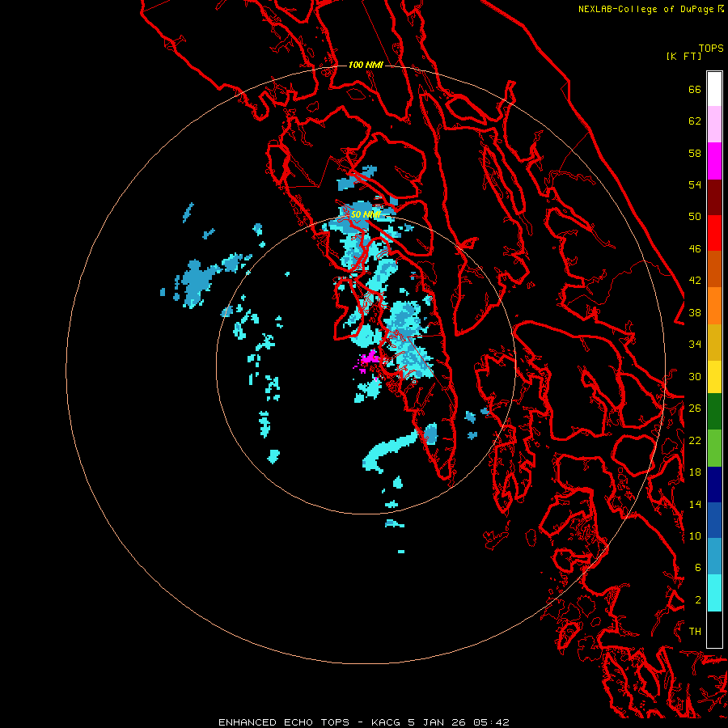Click the '18' legend value
The width and height of the screenshot is (728, 728).
695,472
